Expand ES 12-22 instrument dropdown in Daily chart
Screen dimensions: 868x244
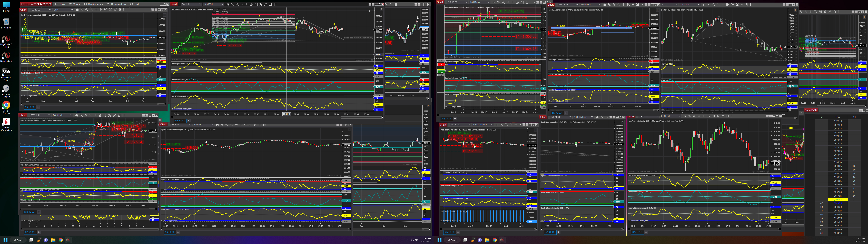(x=50, y=10)
